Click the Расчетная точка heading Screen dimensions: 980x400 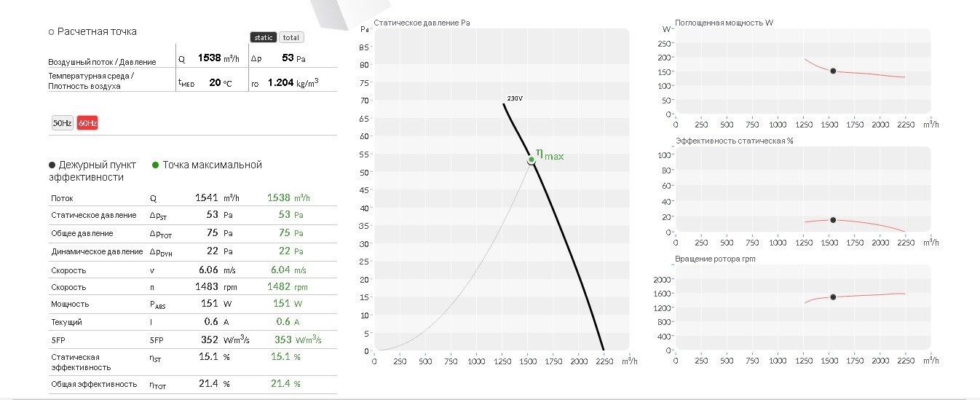tap(97, 31)
